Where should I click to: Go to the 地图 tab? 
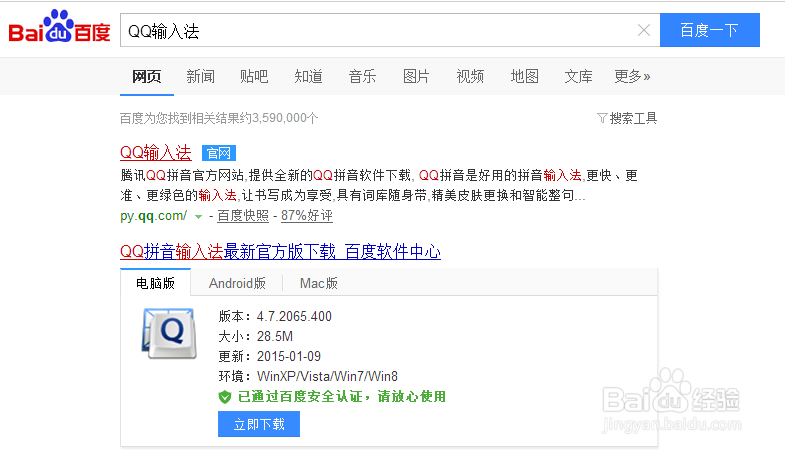tap(524, 77)
